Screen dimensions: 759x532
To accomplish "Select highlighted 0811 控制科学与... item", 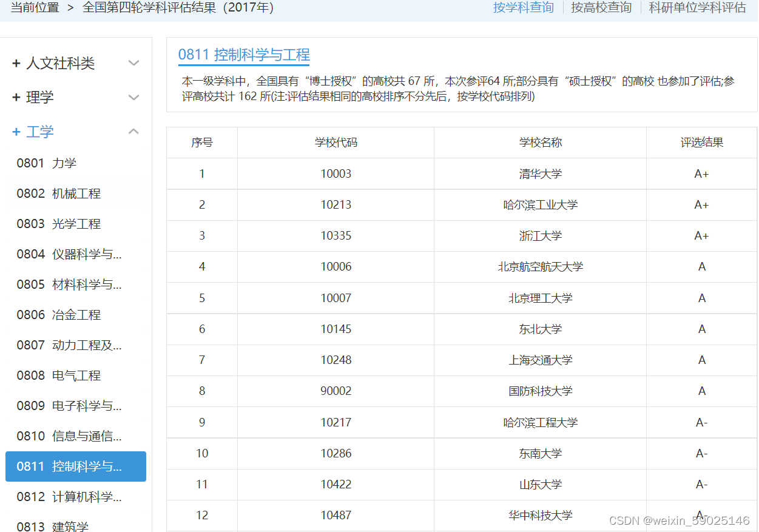I will (76, 466).
